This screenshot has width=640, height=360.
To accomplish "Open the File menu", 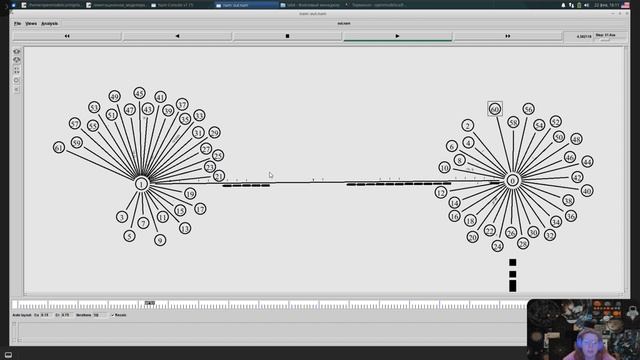I will point(18,24).
